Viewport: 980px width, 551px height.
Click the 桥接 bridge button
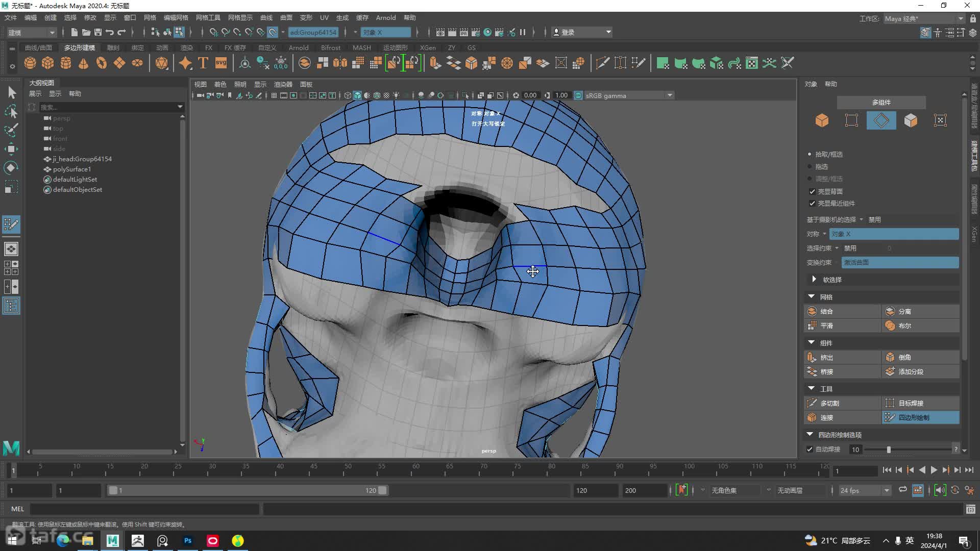(843, 371)
